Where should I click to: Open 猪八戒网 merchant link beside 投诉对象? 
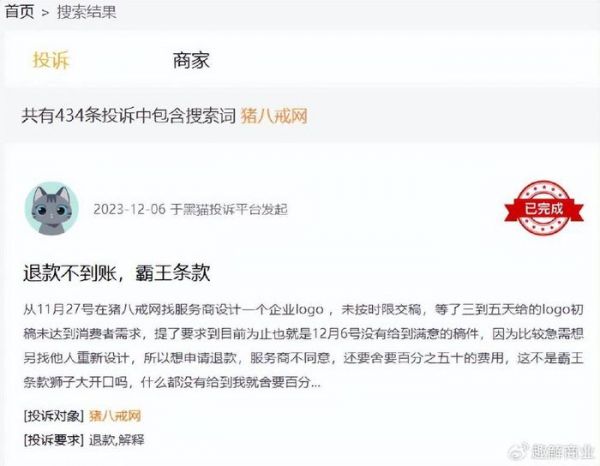point(115,415)
